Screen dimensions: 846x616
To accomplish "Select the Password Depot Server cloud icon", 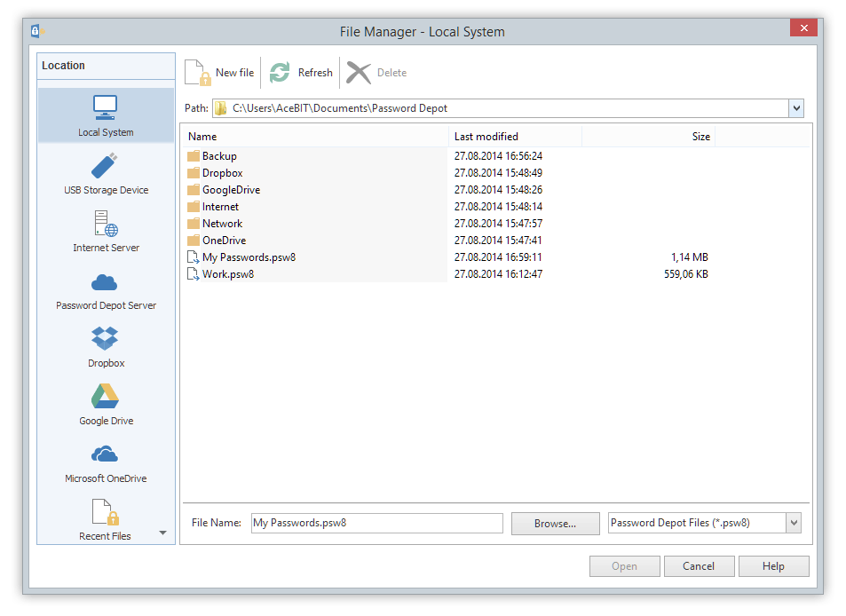I will click(104, 282).
